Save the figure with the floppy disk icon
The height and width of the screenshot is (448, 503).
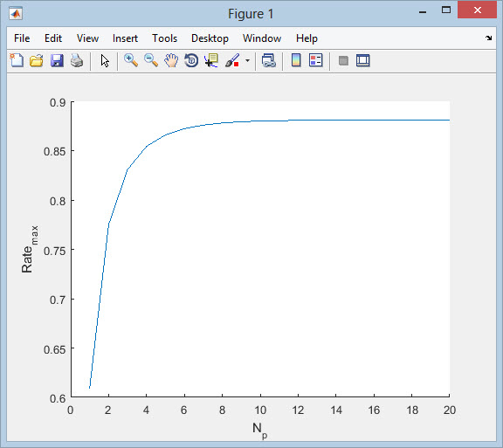click(x=57, y=60)
